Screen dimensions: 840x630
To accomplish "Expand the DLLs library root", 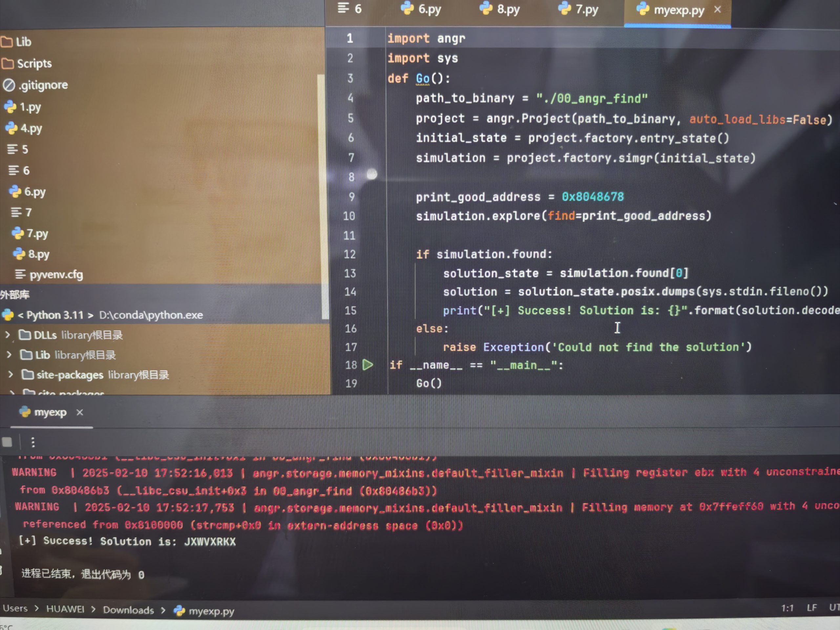I will tap(8, 335).
